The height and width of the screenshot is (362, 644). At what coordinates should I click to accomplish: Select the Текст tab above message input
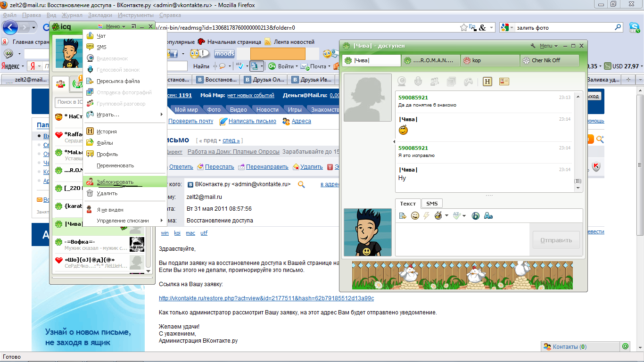click(408, 204)
